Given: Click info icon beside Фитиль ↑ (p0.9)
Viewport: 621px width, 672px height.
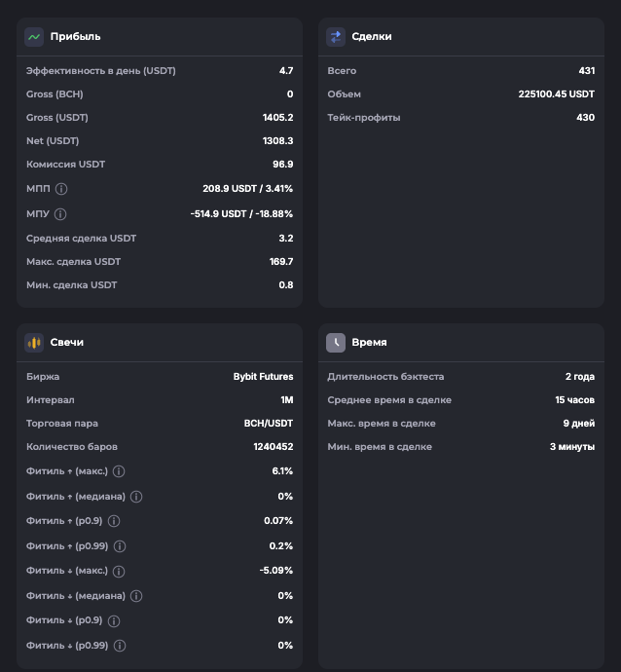Looking at the screenshot, I should (114, 521).
